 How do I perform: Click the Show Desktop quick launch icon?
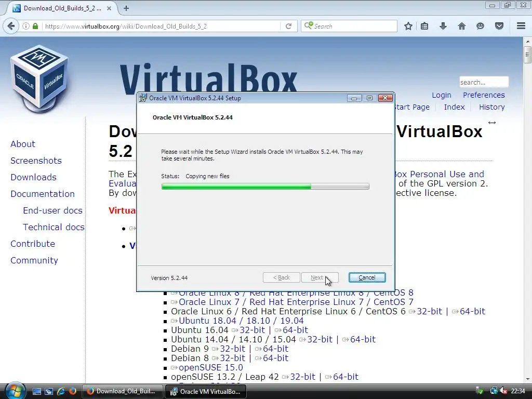pyautogui.click(x=37, y=392)
